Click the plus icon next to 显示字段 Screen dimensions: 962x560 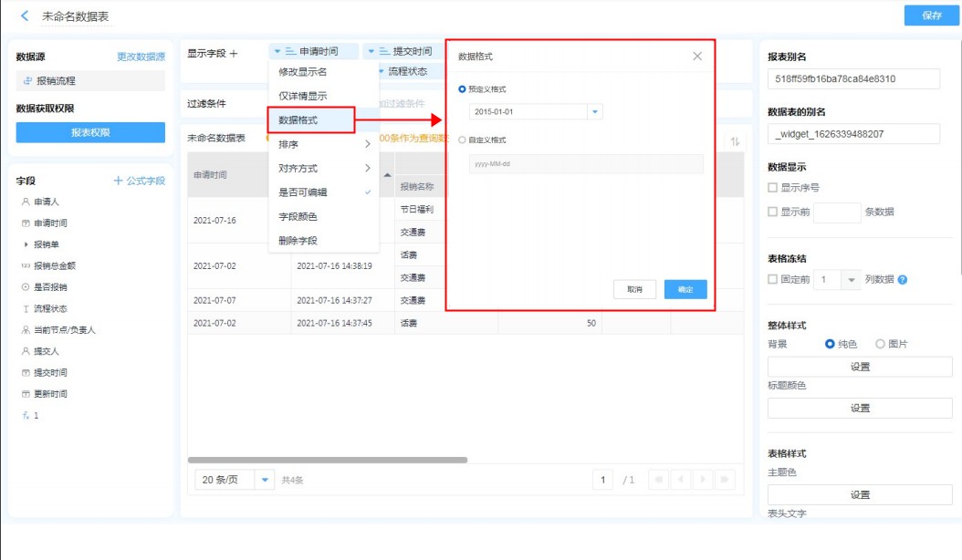234,54
